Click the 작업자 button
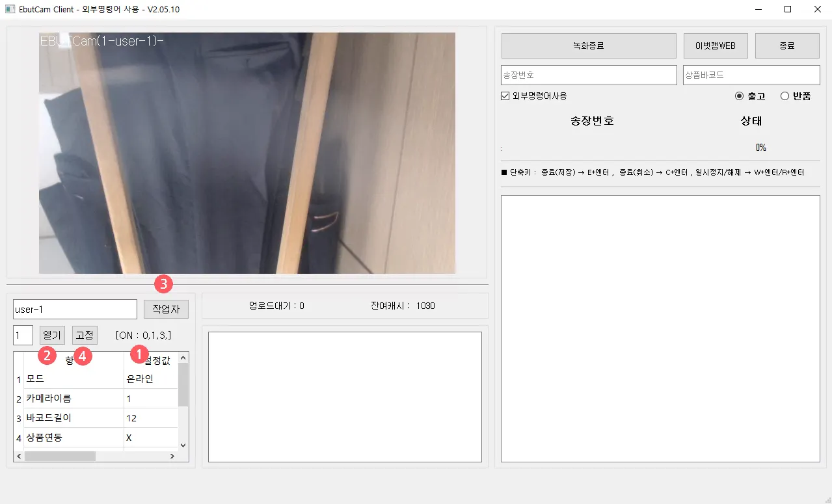The width and height of the screenshot is (832, 504). click(166, 309)
